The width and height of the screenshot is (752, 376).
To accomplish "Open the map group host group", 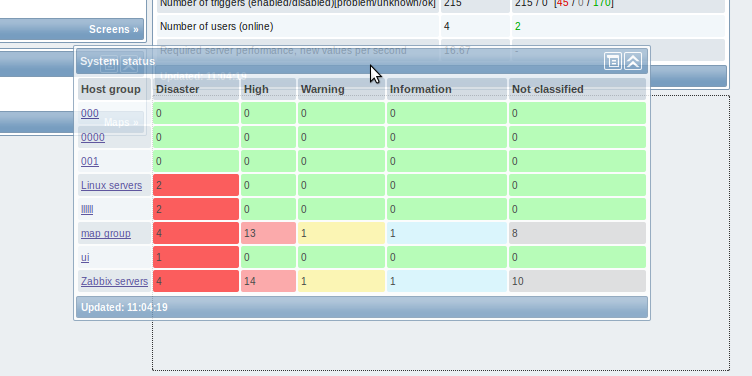I will click(106, 233).
